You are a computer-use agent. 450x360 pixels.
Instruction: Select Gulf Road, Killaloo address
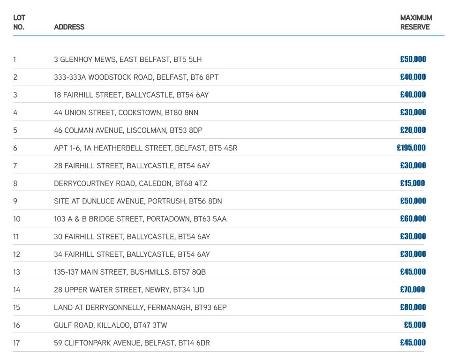[x=110, y=325]
